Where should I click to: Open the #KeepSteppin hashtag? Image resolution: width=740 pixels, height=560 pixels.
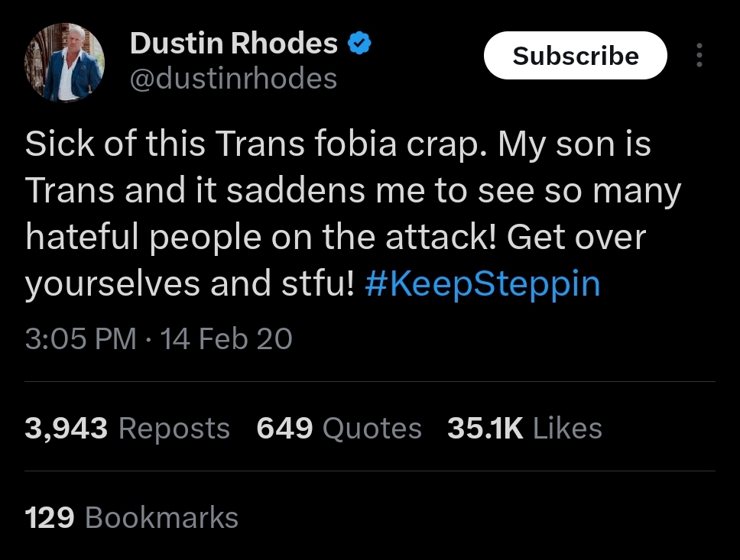coord(482,283)
